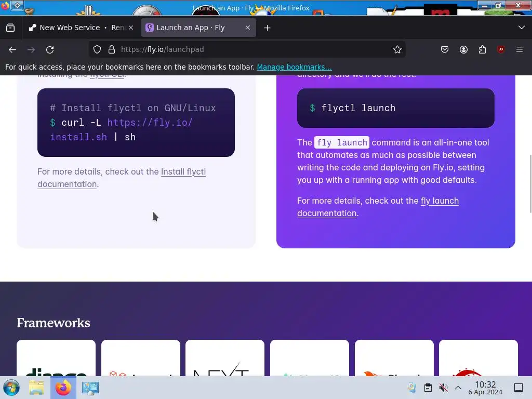This screenshot has height=399, width=532.
Task: Open the water-drop icon in the system tray
Action: pos(412,388)
